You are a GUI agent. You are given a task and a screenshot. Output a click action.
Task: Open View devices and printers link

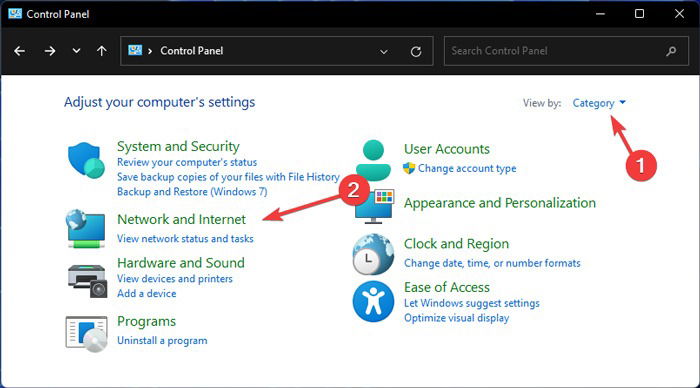point(175,279)
